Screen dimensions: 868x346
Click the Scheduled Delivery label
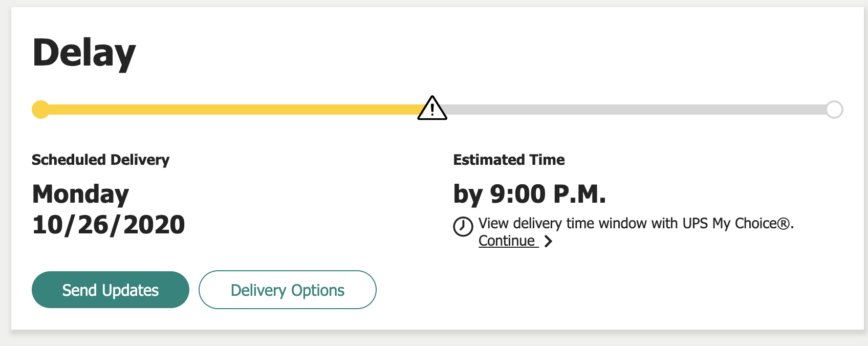(100, 160)
